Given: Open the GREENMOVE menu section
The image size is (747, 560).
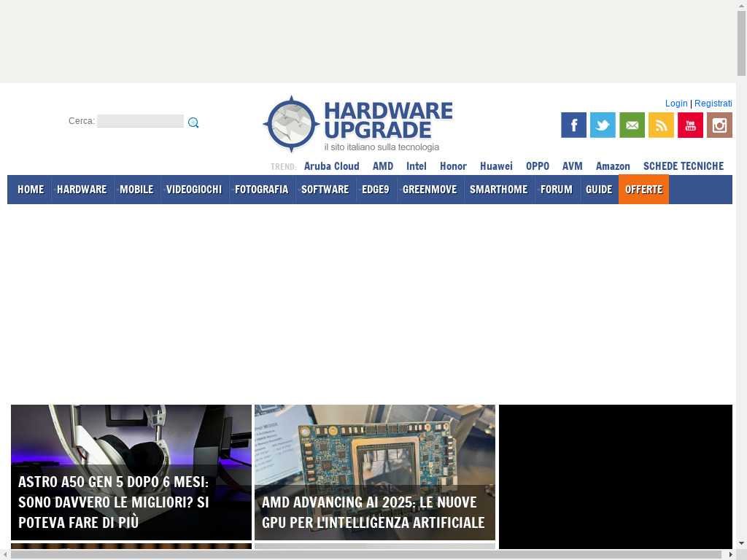Looking at the screenshot, I should 430,190.
